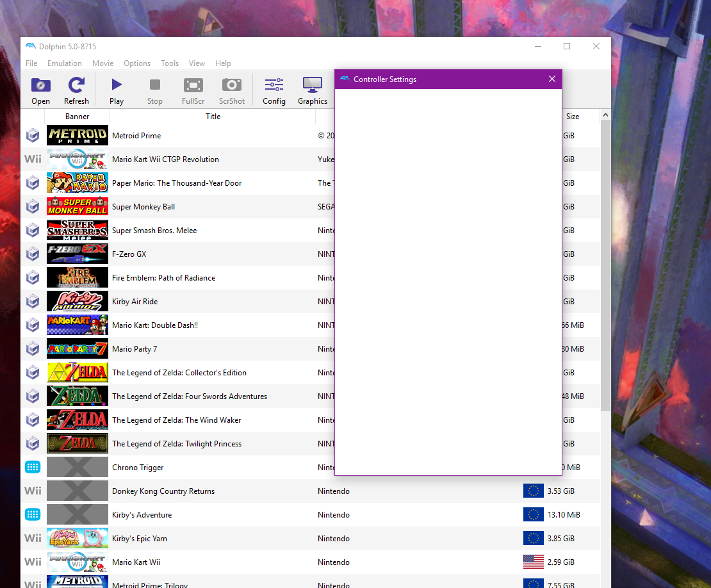Screen dimensions: 711x588
Task: Click the EU flag for Donkey Kong Country Returns
Action: 533,491
